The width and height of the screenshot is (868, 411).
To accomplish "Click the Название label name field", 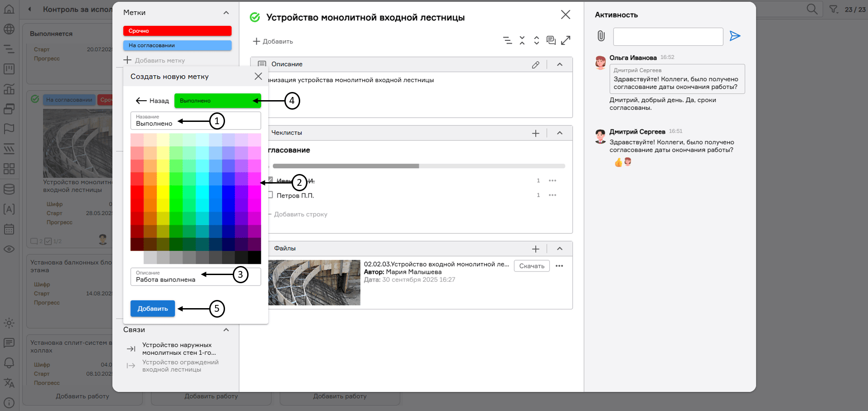I will [x=195, y=121].
